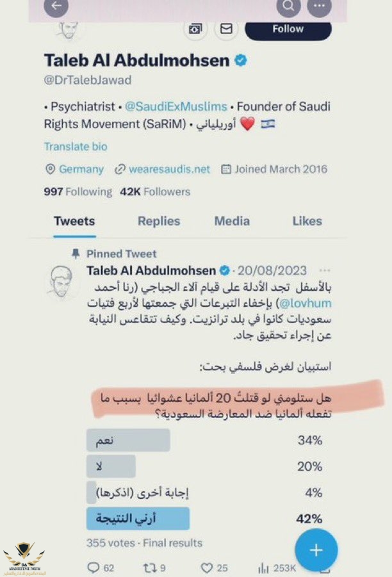Viewport: 392px width, 577px height.
Task: Open the Media tab
Action: point(232,221)
